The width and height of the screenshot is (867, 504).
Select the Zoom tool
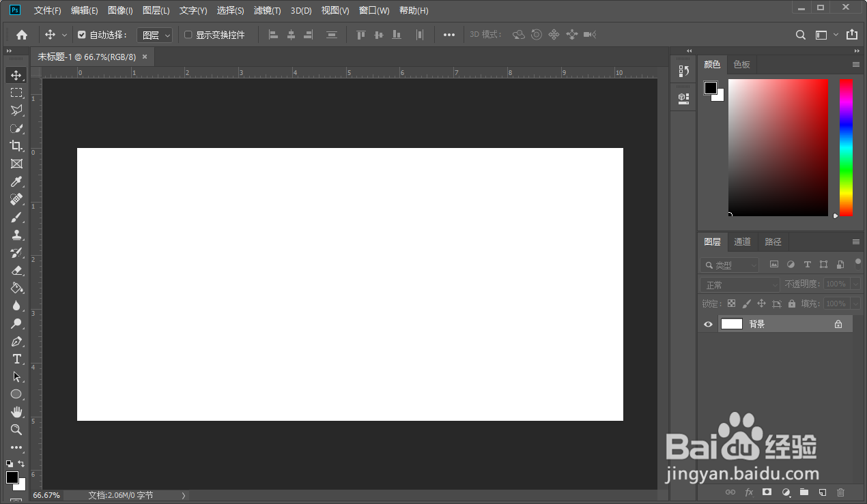coord(16,430)
